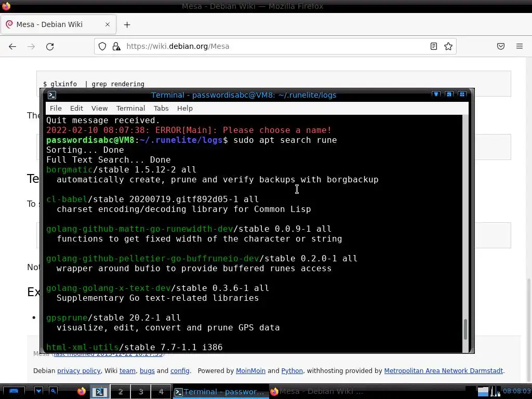Click golang-github-pelletier-go-buffruneio-dev package text
Screen dimensions: 532x399
pos(152,259)
